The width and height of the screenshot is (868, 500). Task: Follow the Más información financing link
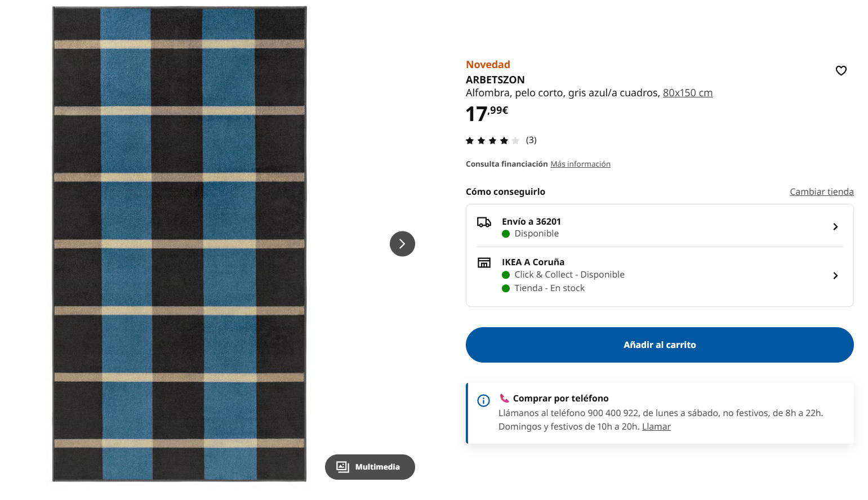point(580,164)
